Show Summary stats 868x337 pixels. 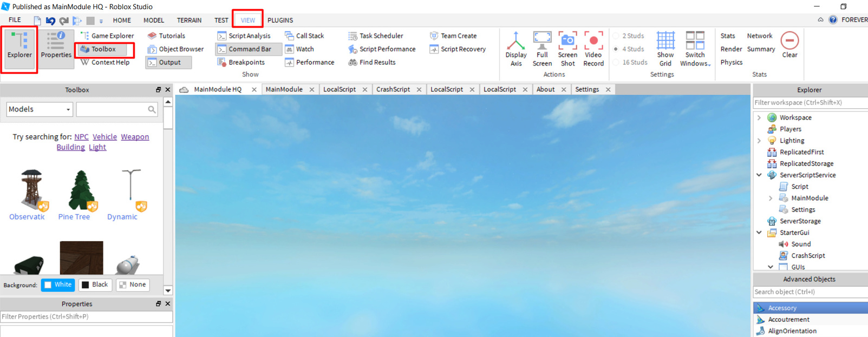[x=761, y=49]
